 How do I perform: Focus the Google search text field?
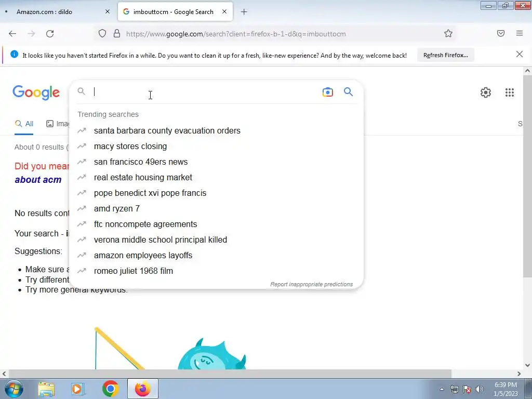coord(205,92)
